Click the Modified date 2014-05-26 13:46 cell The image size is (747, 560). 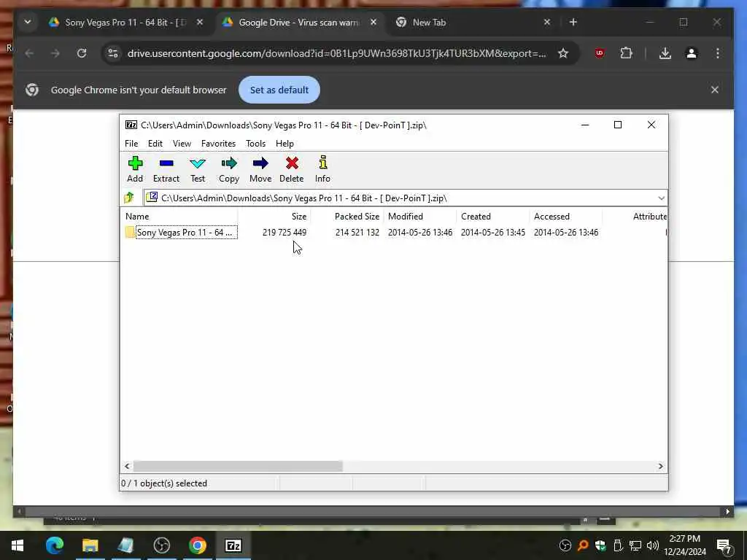(420, 233)
